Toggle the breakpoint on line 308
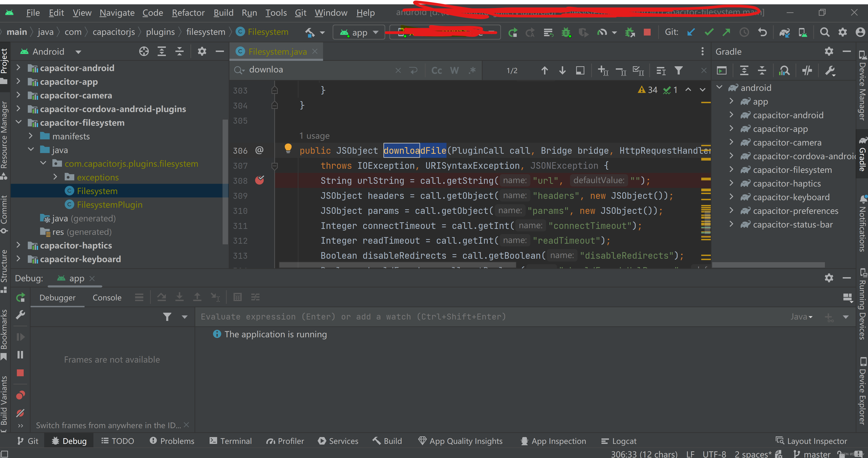Viewport: 868px width, 458px height. click(259, 181)
